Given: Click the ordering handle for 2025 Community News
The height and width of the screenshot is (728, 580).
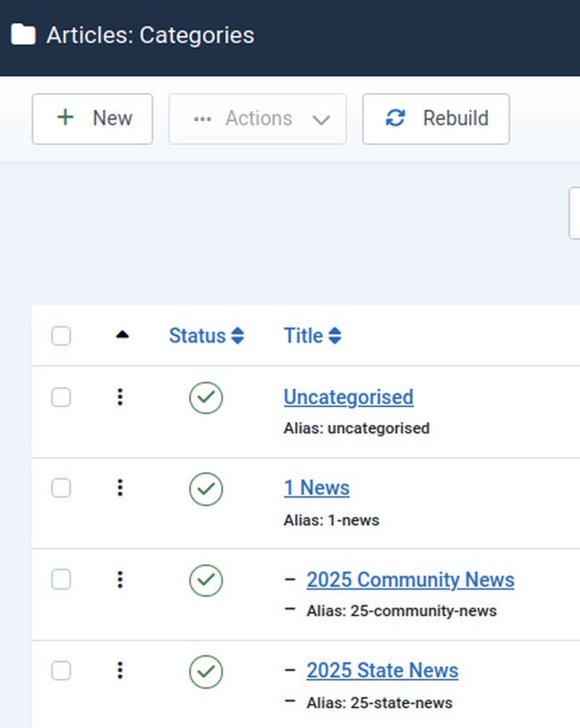Looking at the screenshot, I should [121, 580].
